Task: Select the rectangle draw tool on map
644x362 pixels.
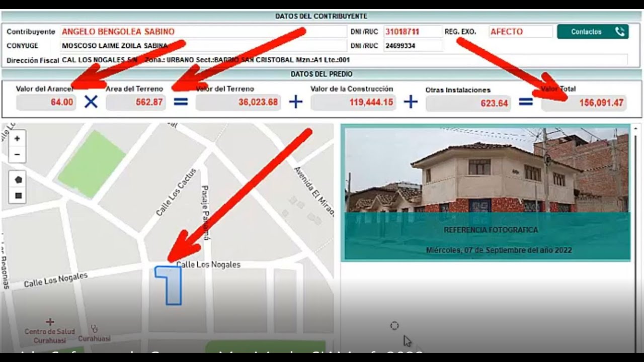Action: 19,196
